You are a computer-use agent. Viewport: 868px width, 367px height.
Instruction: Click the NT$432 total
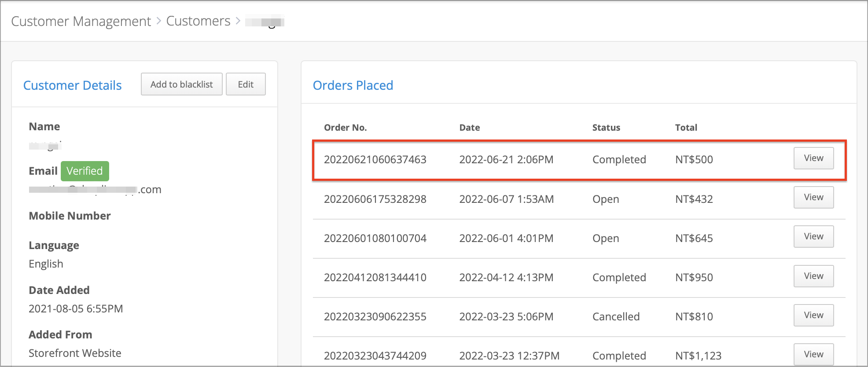coord(694,199)
